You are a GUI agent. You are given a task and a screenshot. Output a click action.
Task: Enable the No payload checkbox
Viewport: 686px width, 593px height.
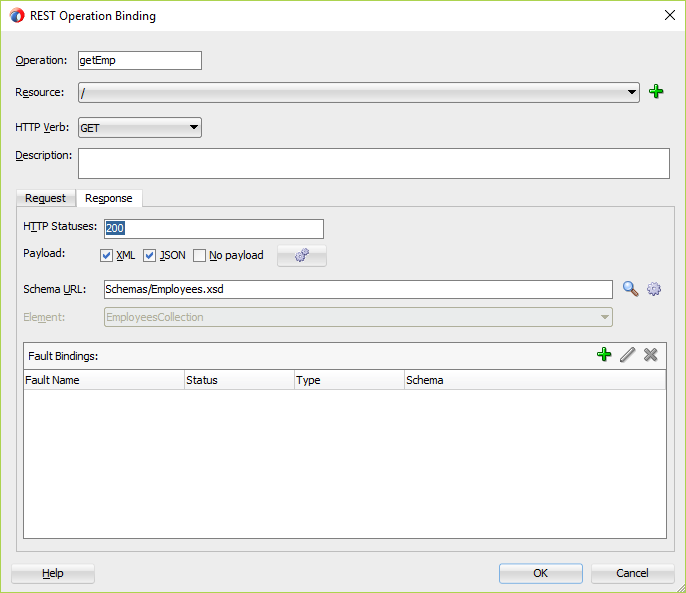tap(200, 256)
